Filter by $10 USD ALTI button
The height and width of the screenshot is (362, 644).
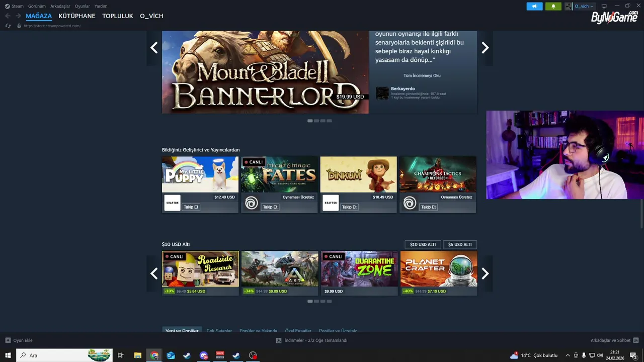tap(423, 244)
